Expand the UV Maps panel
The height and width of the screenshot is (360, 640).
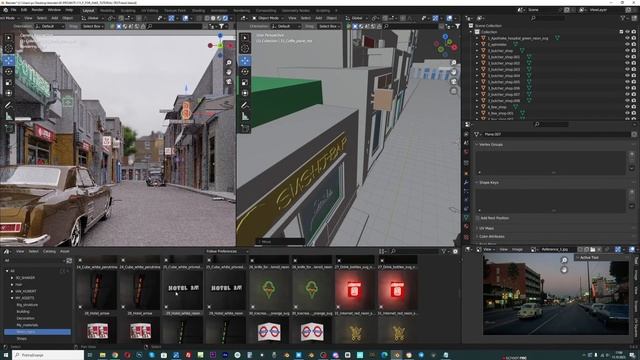coord(486,229)
